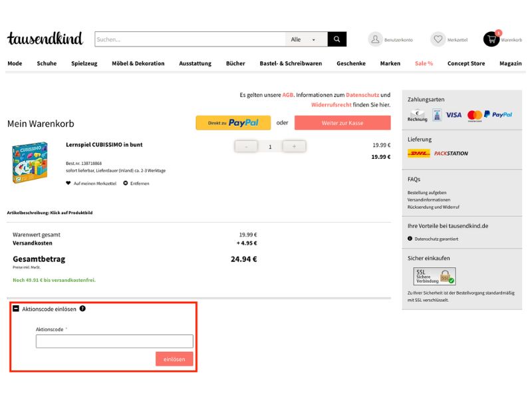Image resolution: width=532 pixels, height=399 pixels.
Task: Click the Datenschutz garantiert info icon
Action: 410,239
